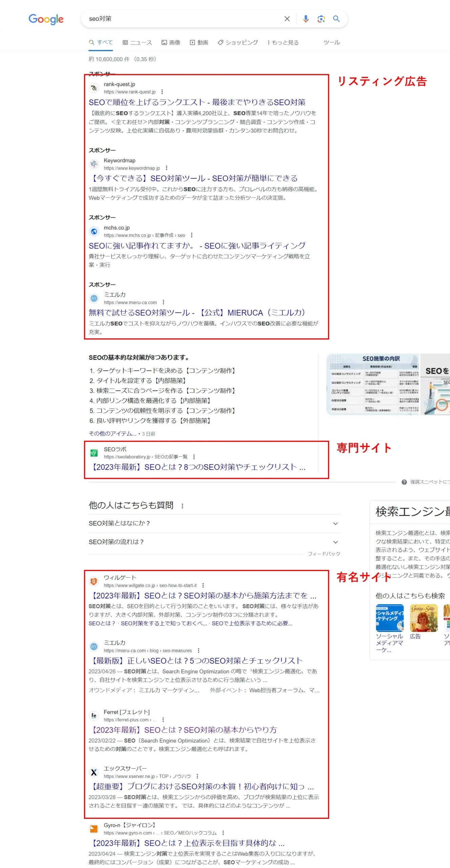Expand the question SEO対策の流れは？
The width and height of the screenshot is (450, 868).
pyautogui.click(x=214, y=542)
